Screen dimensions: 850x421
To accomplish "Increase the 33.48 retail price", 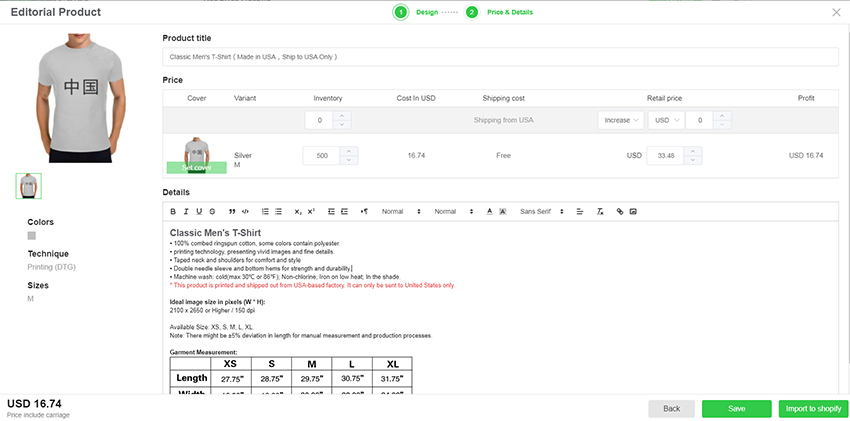I will click(x=693, y=151).
